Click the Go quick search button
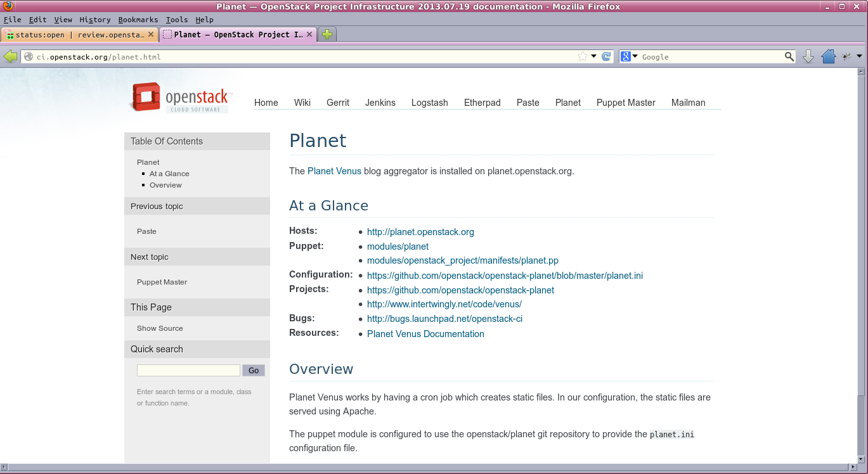The width and height of the screenshot is (868, 474). pos(254,371)
